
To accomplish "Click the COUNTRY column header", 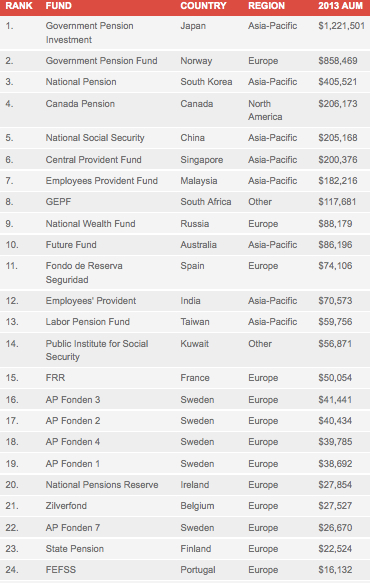I will click(203, 6).
